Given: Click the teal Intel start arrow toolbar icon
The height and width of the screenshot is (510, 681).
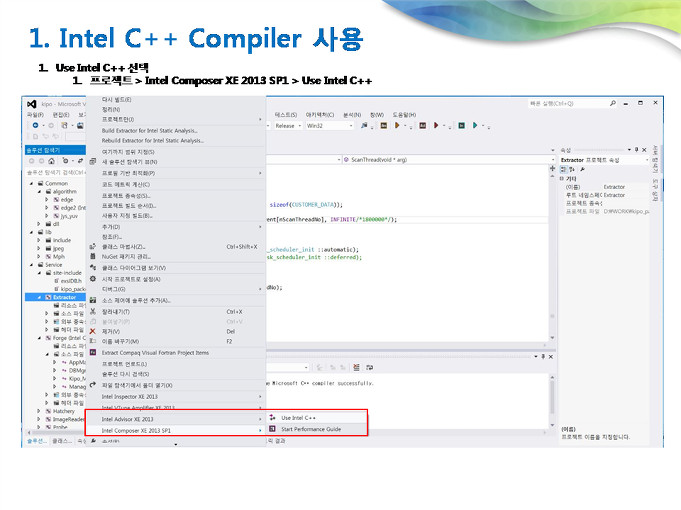Looking at the screenshot, I should click(x=475, y=126).
